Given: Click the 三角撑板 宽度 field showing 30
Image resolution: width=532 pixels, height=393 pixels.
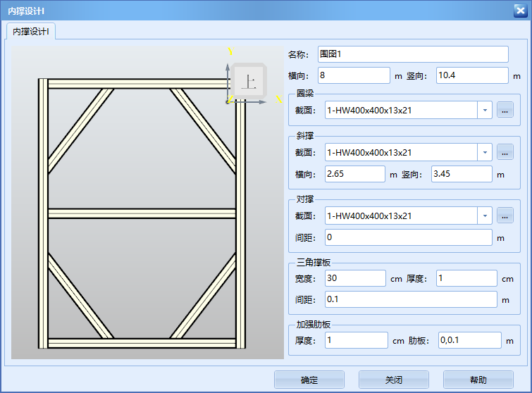Looking at the screenshot, I should coord(355,278).
